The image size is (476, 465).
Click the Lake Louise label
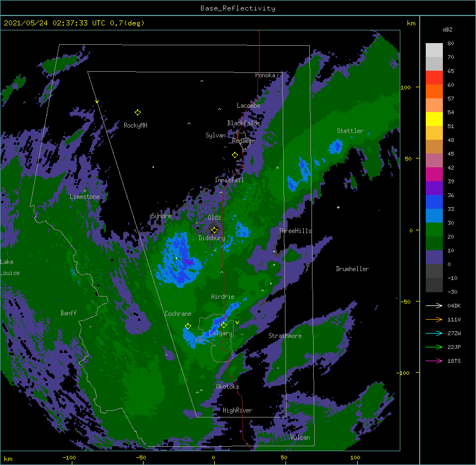[10, 267]
